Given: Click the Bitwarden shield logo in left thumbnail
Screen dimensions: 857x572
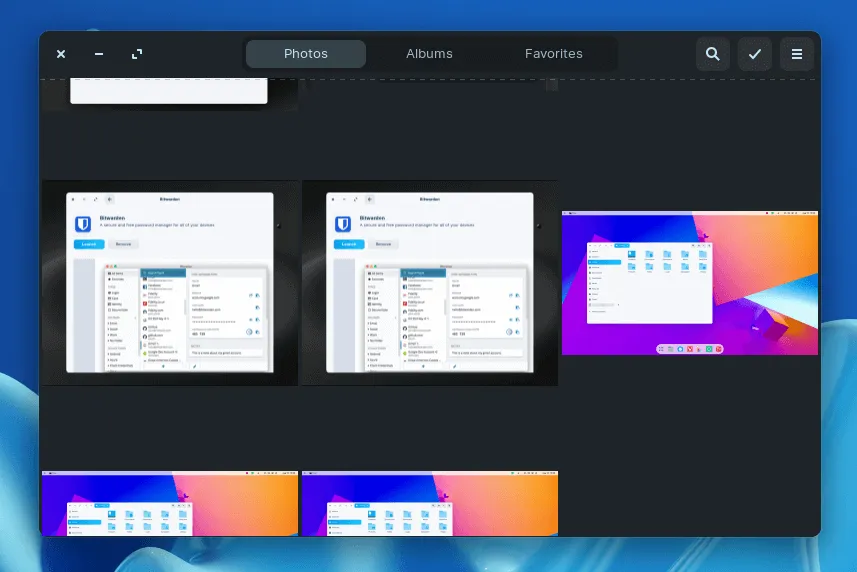Looking at the screenshot, I should (x=84, y=224).
